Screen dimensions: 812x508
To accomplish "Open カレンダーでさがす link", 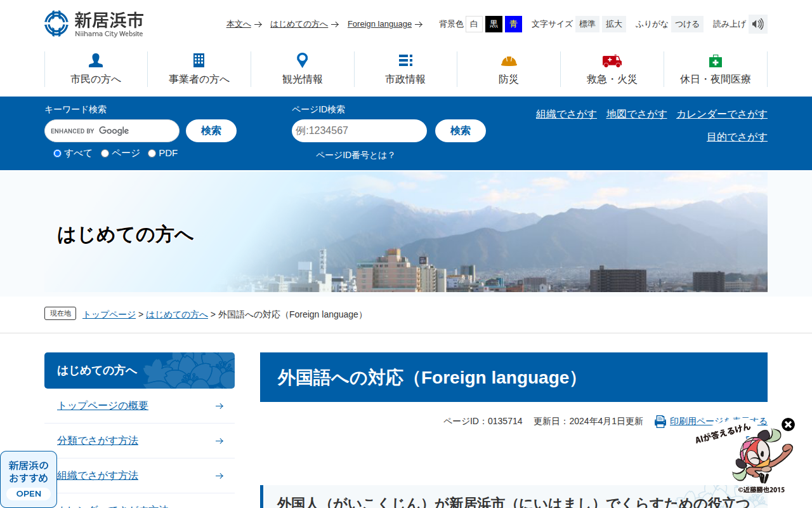I will [722, 114].
